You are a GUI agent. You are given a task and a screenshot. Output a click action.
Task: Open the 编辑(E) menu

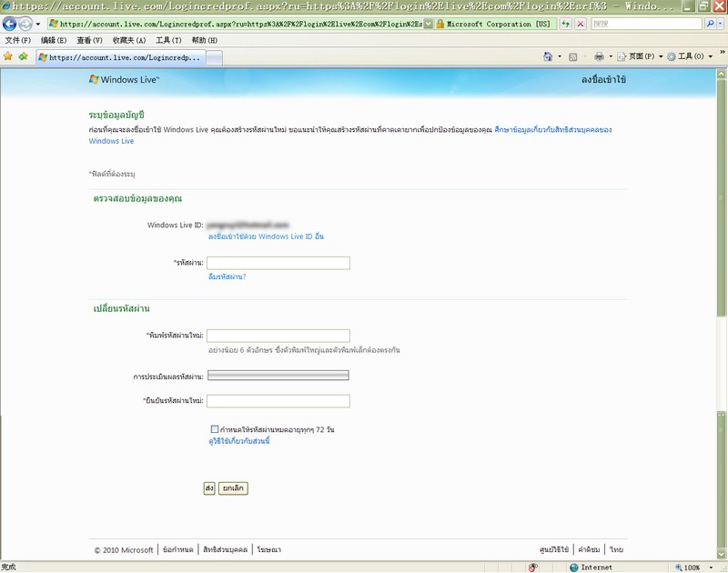tap(54, 40)
